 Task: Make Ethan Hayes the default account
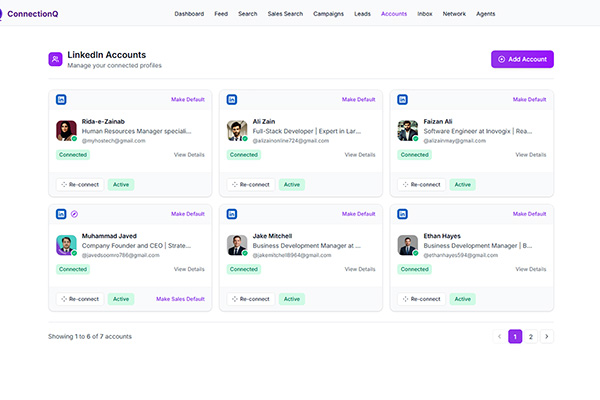pos(530,214)
